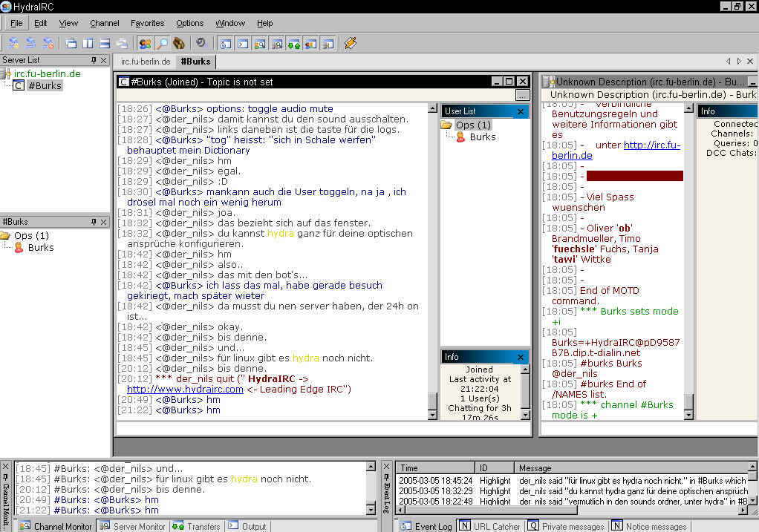
Task: Select the #Burks document tab
Action: [x=195, y=62]
